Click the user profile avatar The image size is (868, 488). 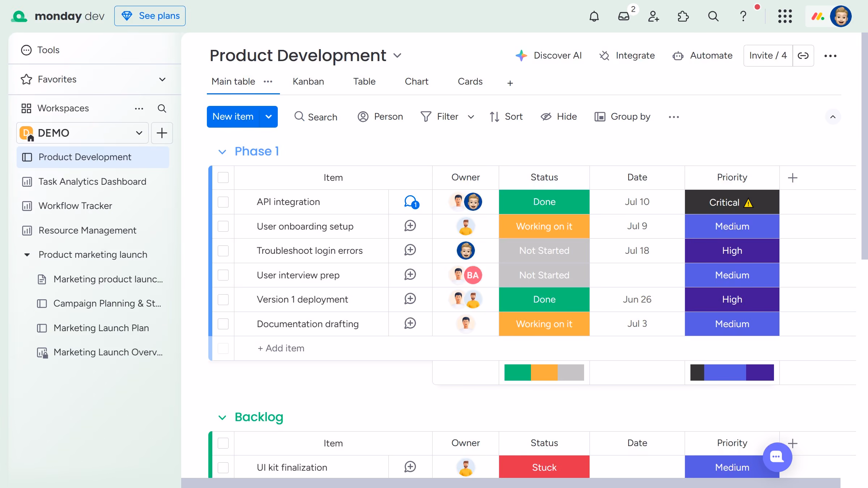(841, 16)
